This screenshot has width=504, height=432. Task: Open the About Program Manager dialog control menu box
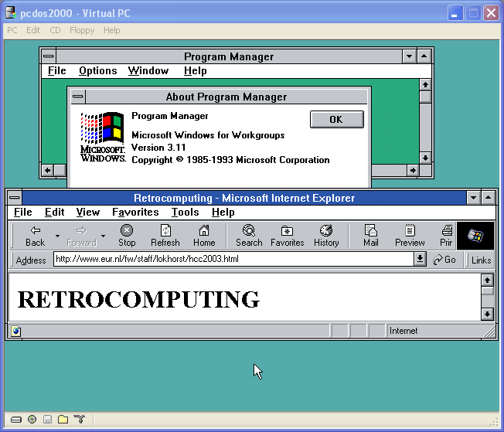(x=78, y=97)
